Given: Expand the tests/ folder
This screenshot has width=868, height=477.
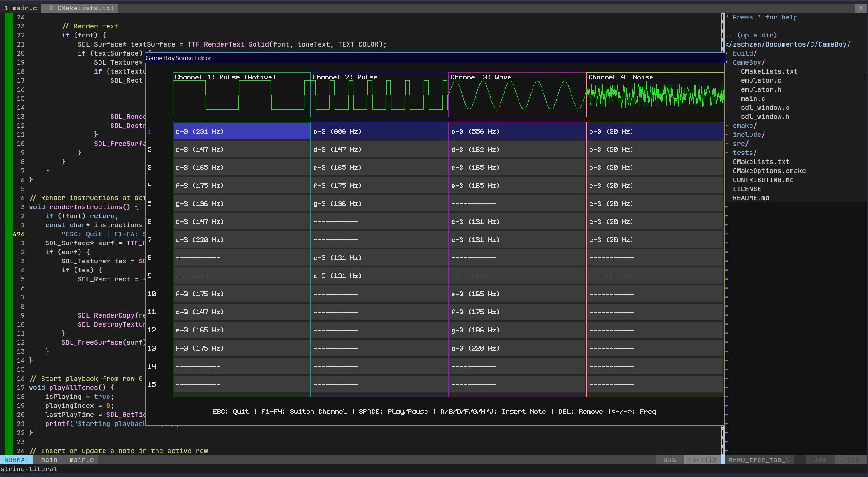Looking at the screenshot, I should [x=745, y=153].
